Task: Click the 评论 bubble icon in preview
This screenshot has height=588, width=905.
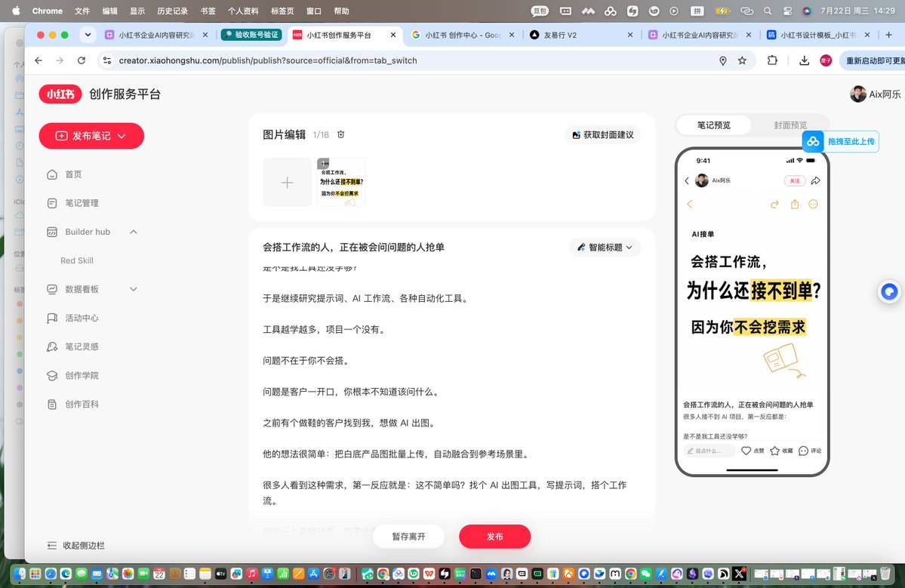Action: coord(803,451)
